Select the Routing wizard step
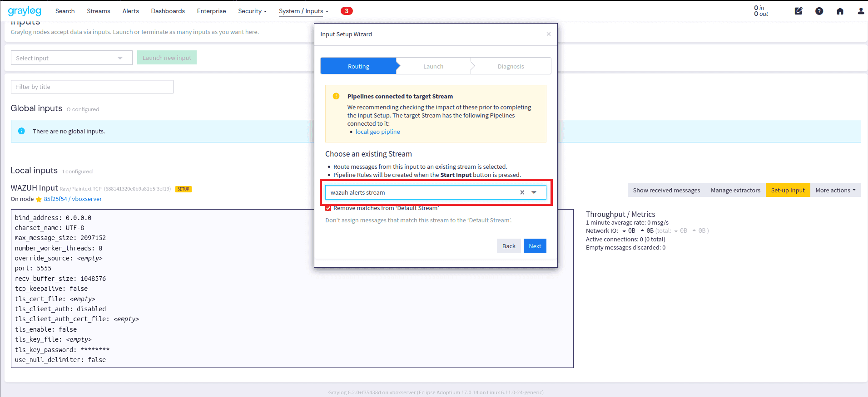The height and width of the screenshot is (397, 868). [x=359, y=66]
